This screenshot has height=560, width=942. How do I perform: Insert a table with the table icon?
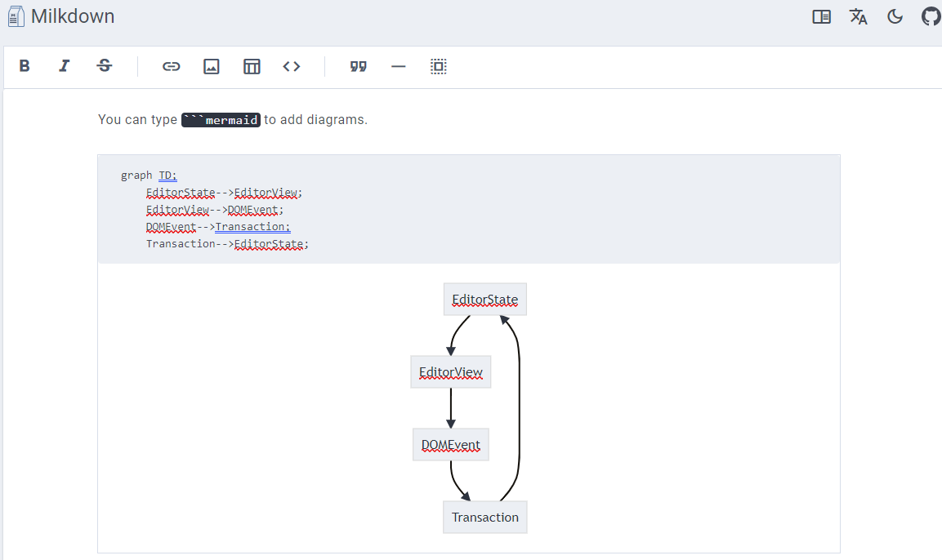(252, 66)
